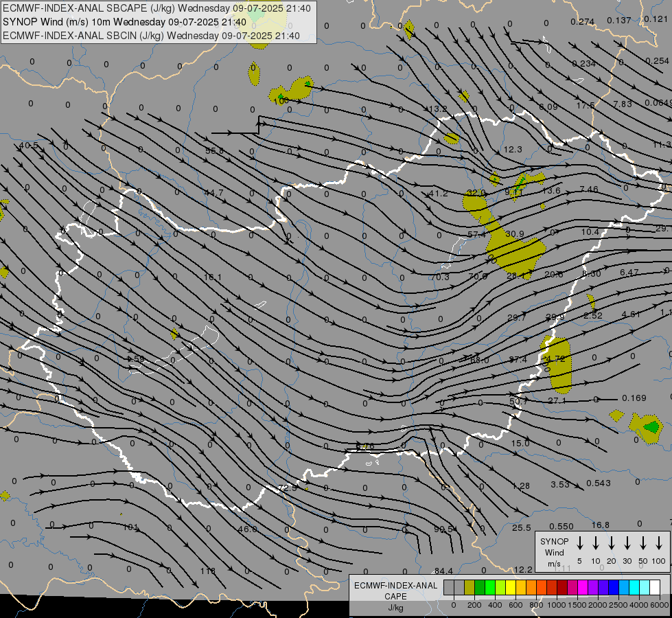Click the 40.5 value on the map
The width and height of the screenshot is (672, 618).
[x=29, y=146]
